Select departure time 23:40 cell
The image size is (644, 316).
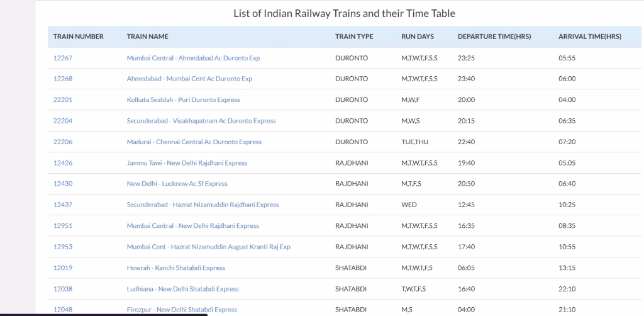click(x=466, y=79)
